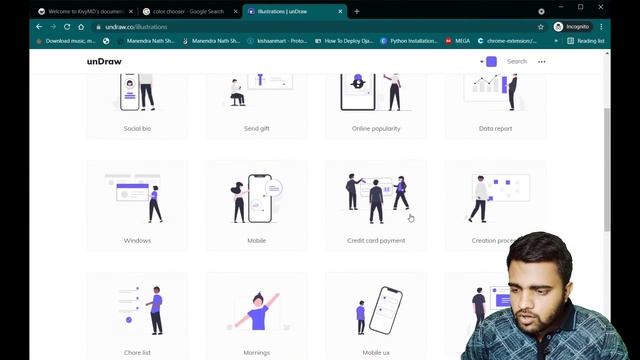
Task: Open the browser home page
Action: click(x=81, y=27)
